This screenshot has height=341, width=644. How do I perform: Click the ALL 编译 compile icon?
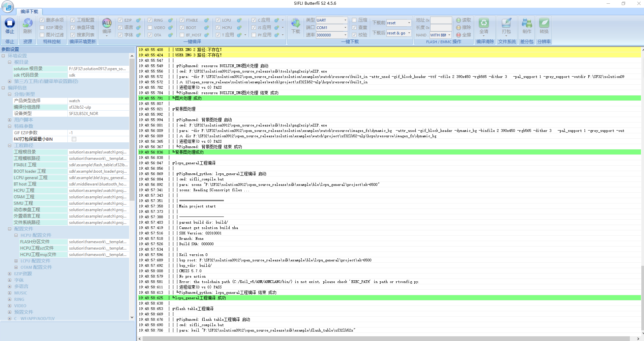[x=107, y=23]
